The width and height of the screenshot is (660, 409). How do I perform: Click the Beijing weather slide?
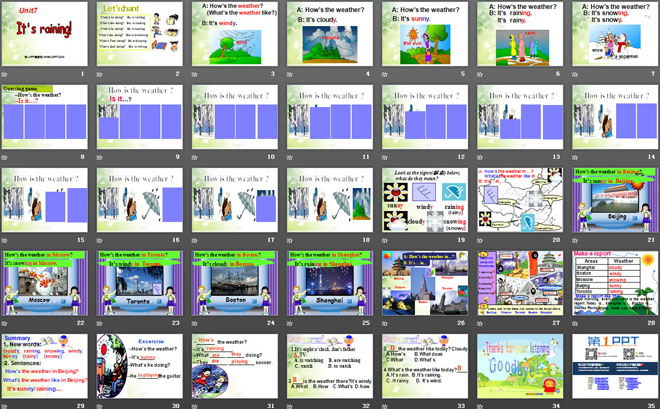point(612,200)
